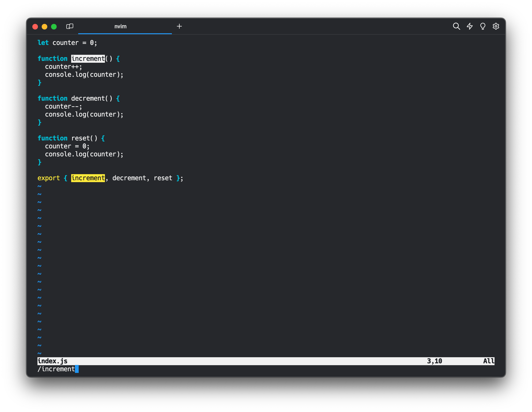
Task: Open the search magnifier icon
Action: click(456, 26)
